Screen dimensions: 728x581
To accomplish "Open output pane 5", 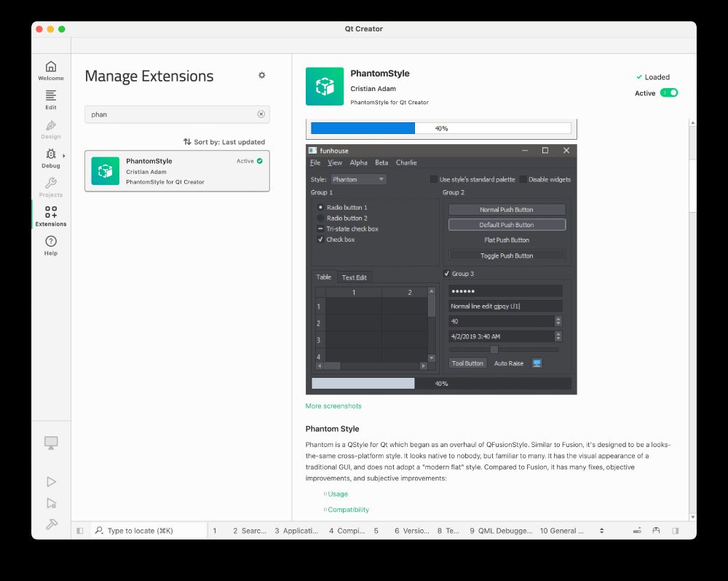I will (376, 530).
